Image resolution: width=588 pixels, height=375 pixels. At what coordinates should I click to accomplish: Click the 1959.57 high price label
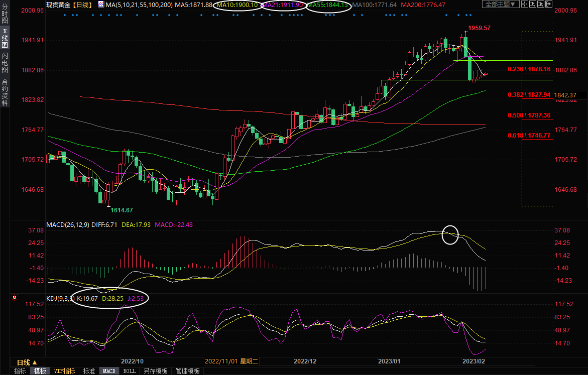tap(479, 28)
